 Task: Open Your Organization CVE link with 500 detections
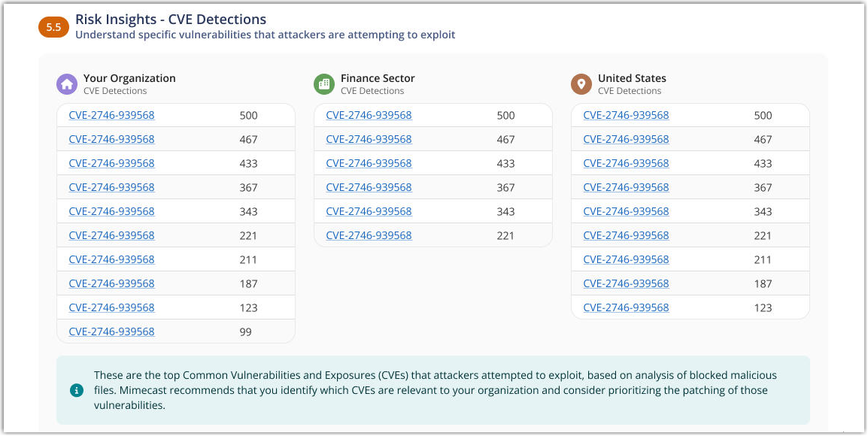(111, 116)
